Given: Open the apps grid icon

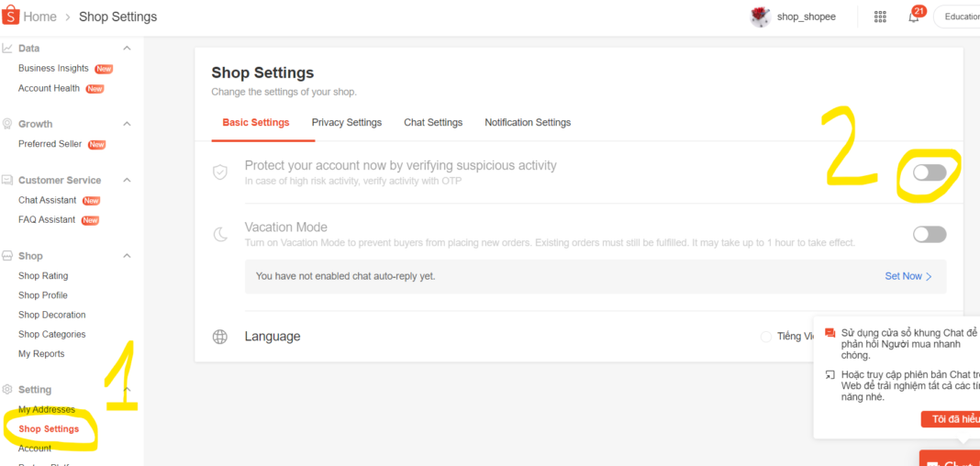Looking at the screenshot, I should [881, 17].
